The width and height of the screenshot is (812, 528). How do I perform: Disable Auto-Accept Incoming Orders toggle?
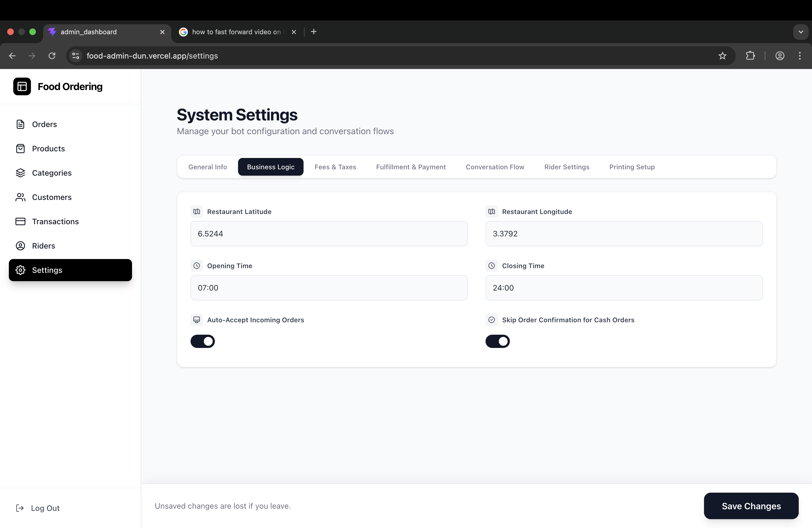click(x=203, y=341)
